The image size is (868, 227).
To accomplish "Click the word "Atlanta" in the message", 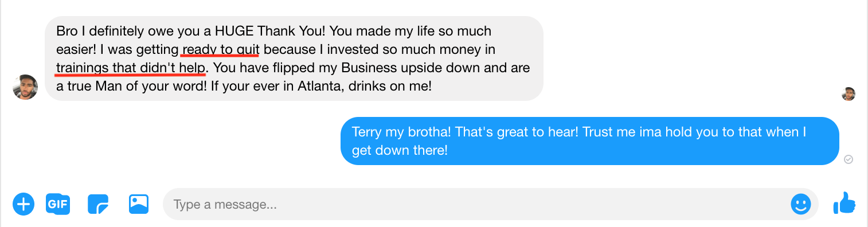I will [x=341, y=87].
